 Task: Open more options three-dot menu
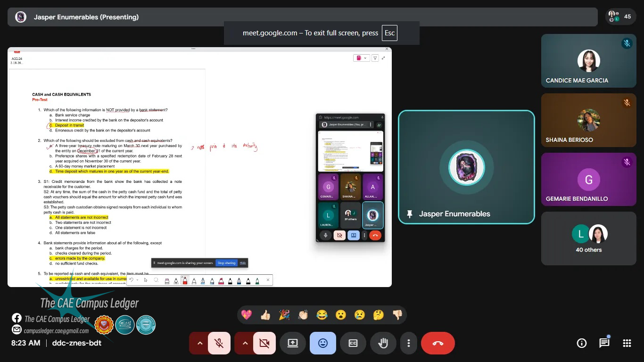click(409, 343)
